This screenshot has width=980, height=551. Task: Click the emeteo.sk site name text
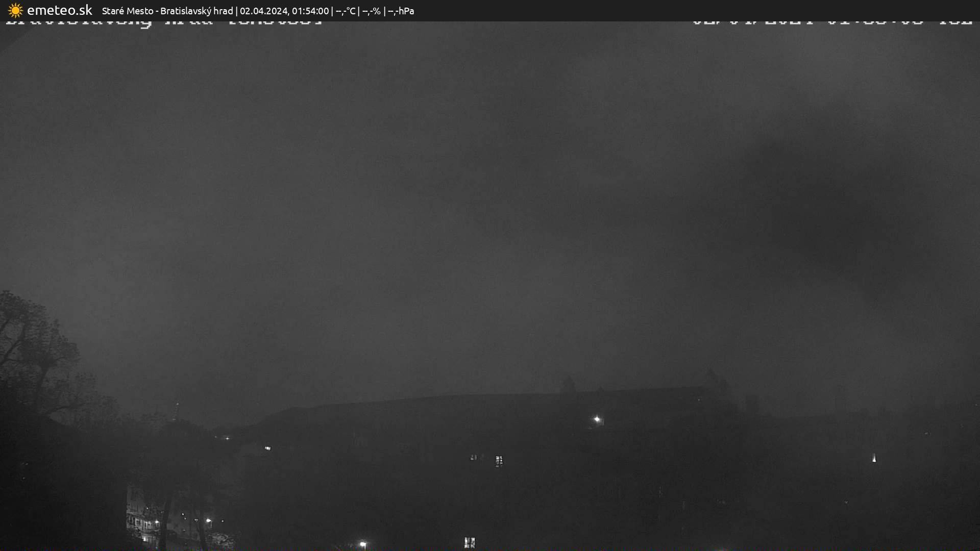[x=59, y=10]
